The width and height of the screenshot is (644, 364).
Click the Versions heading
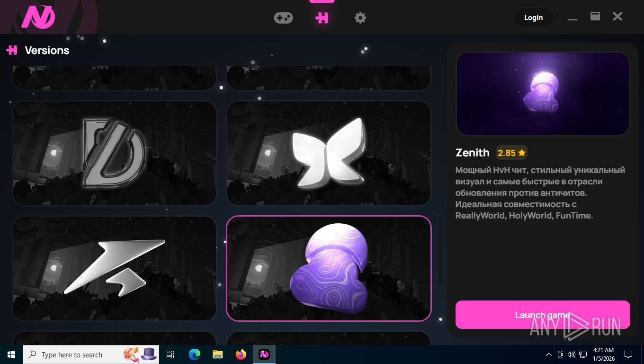[47, 50]
